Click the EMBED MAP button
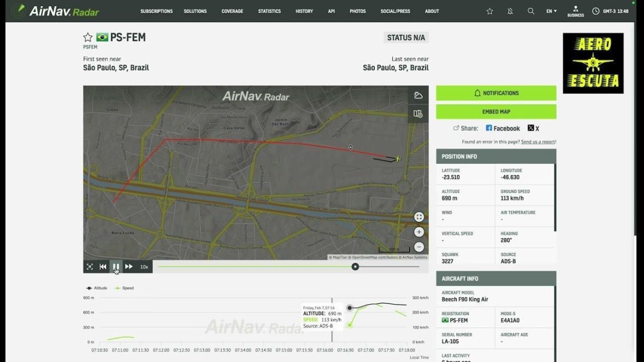The height and width of the screenshot is (362, 644). click(496, 111)
